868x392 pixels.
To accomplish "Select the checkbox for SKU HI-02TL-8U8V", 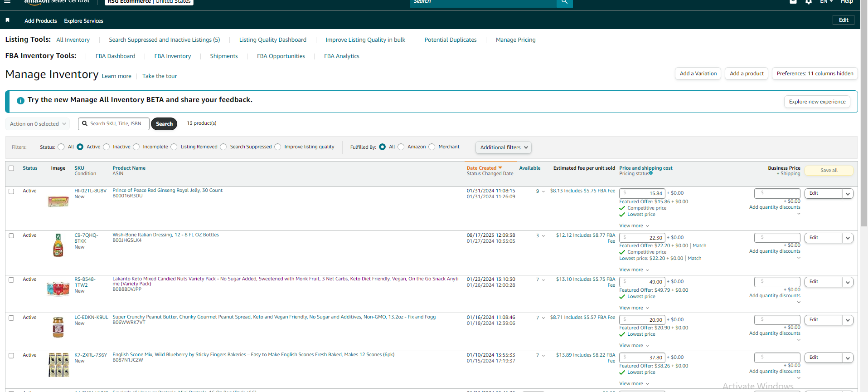I will [11, 191].
